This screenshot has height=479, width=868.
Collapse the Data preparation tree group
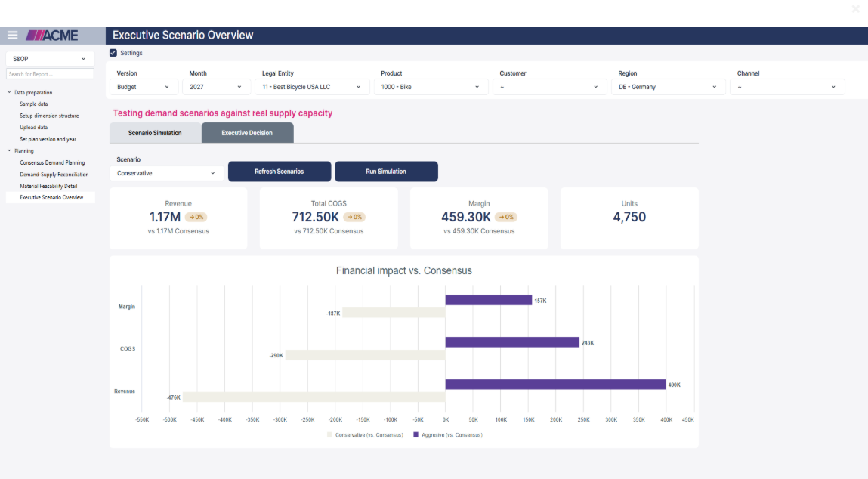(x=9, y=92)
